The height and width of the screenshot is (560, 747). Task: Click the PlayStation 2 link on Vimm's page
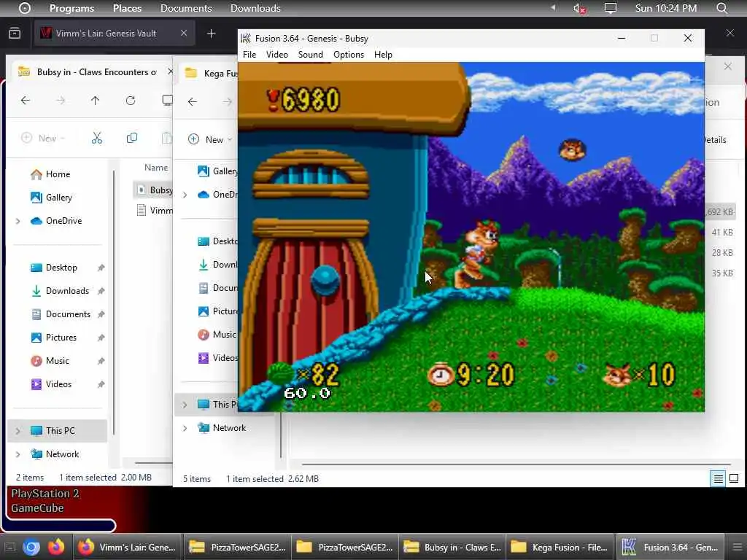click(x=45, y=494)
